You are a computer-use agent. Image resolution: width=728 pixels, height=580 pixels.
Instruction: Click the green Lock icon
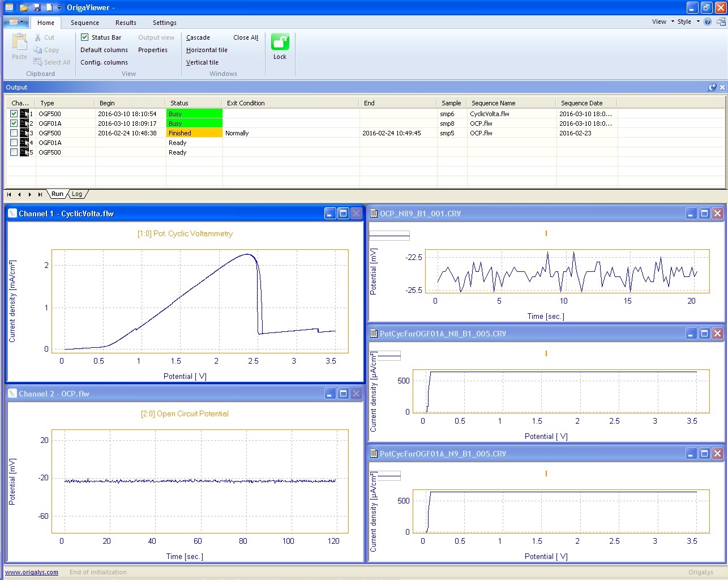[x=280, y=42]
